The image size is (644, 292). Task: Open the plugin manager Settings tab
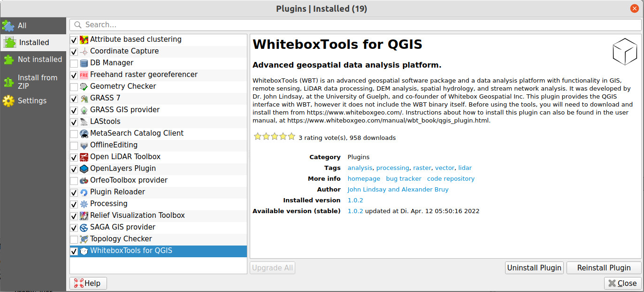33,100
